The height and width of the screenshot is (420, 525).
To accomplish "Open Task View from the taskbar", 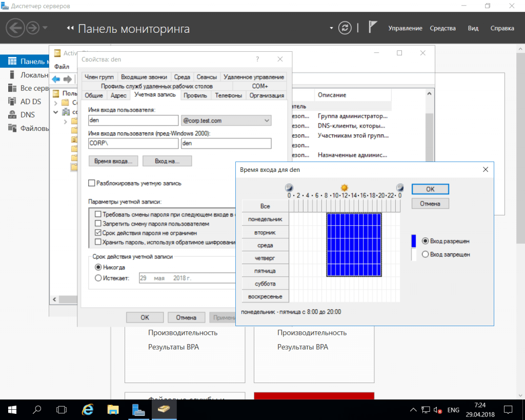I will coord(62,409).
